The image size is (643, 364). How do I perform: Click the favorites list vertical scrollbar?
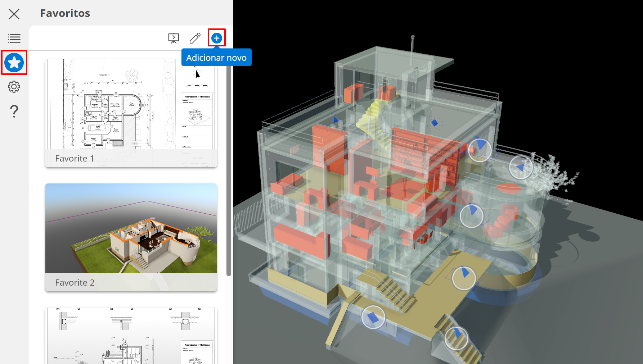[229, 169]
